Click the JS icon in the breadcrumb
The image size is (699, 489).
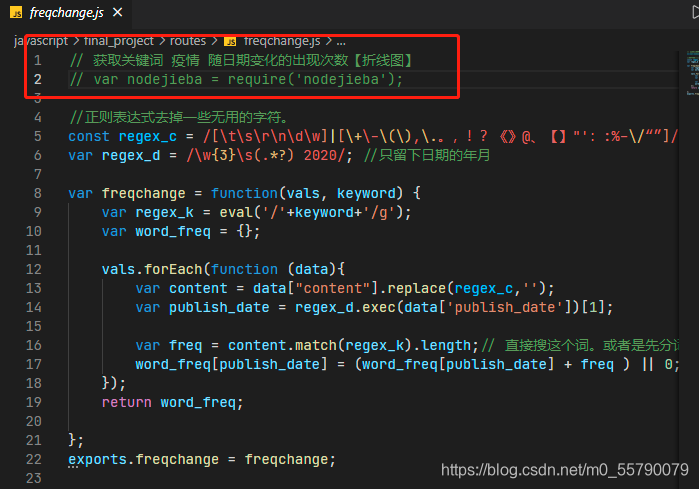230,41
